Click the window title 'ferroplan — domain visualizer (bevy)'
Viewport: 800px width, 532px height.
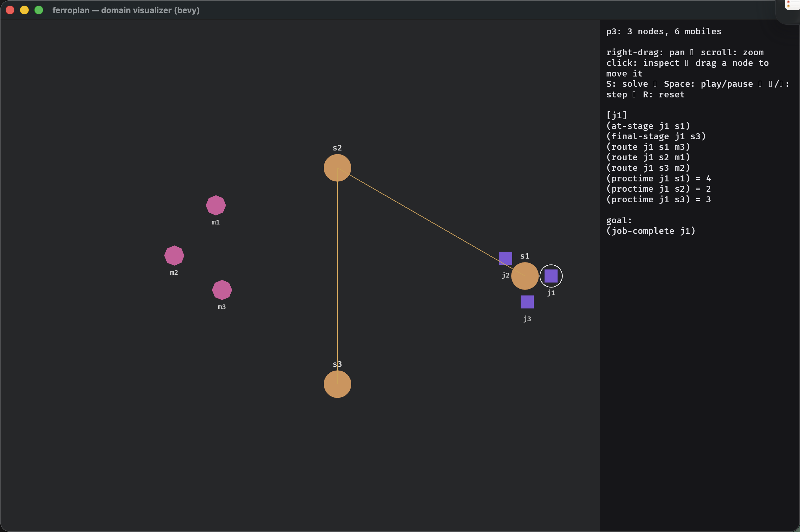(x=126, y=10)
